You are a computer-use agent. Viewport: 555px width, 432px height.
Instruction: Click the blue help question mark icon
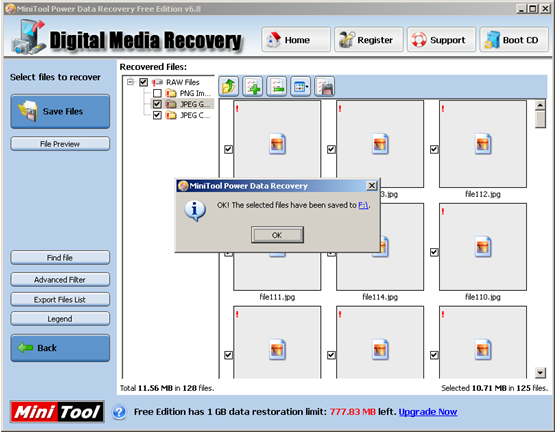pyautogui.click(x=119, y=412)
